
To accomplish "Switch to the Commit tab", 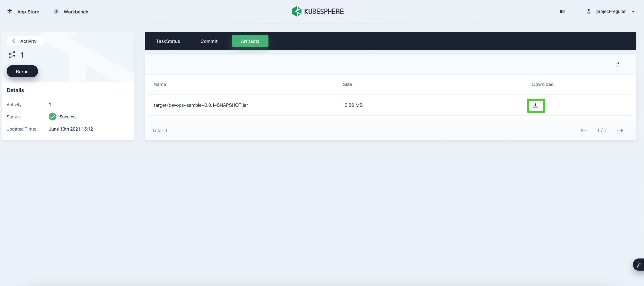I will (x=209, y=41).
